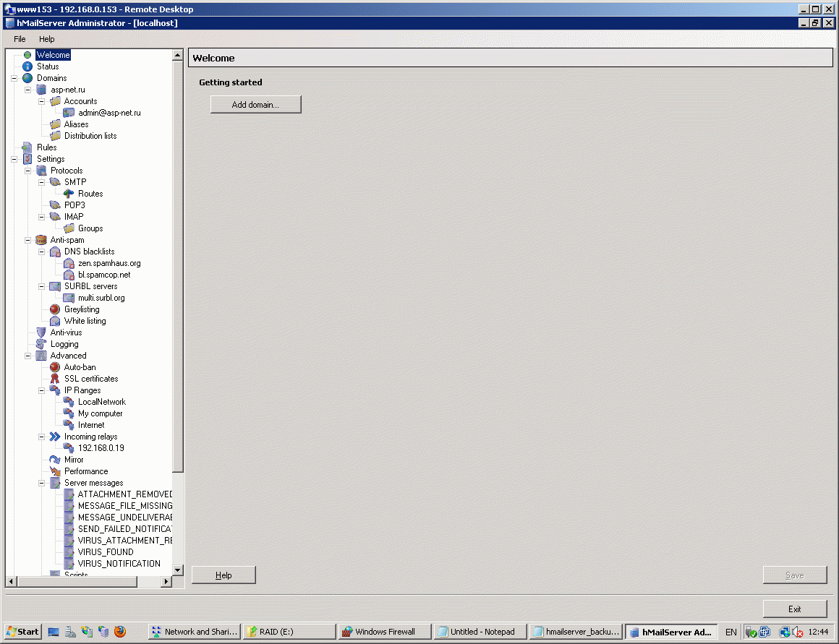Click the Windows Start button
Image resolution: width=839 pixels, height=644 pixels.
[22, 632]
